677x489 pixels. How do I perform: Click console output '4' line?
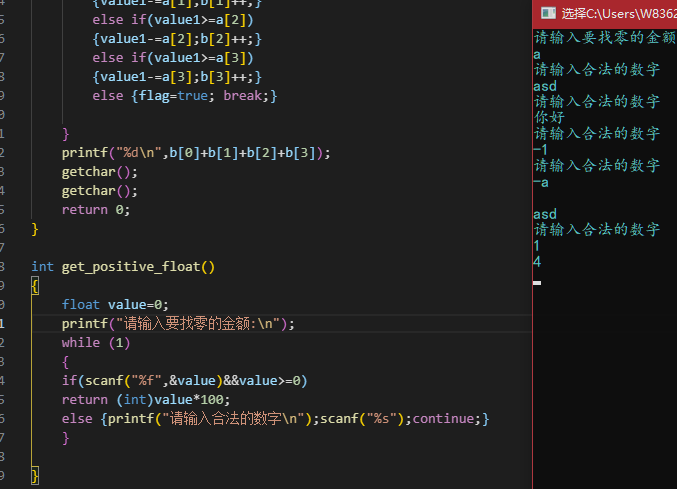click(x=537, y=262)
